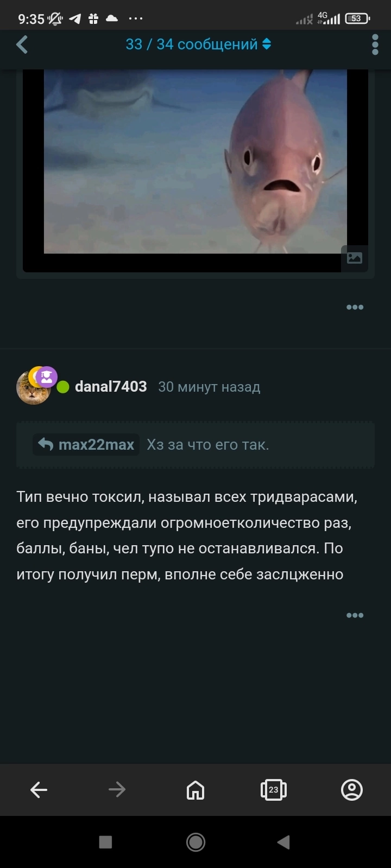Tap the Android home circle button
The width and height of the screenshot is (391, 868).
pyautogui.click(x=195, y=842)
